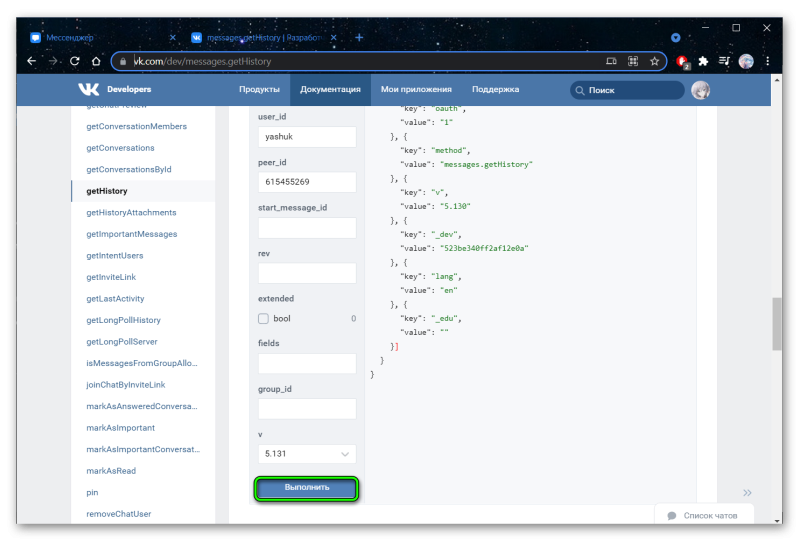Toggle the extended bool checkbox
The width and height of the screenshot is (800, 541).
[x=263, y=318]
